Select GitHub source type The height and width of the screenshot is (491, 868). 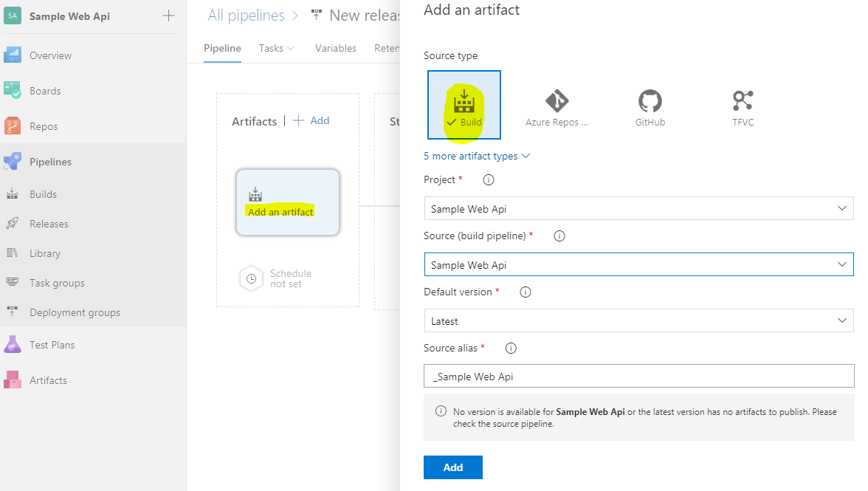point(650,108)
